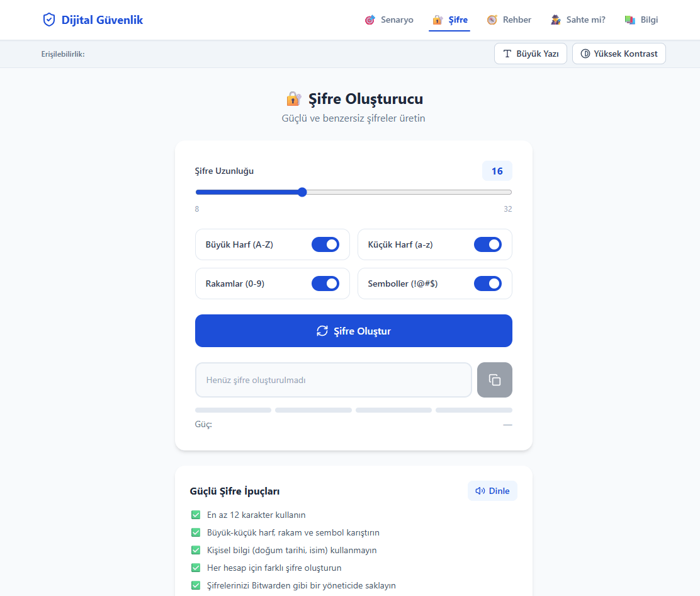Screen dimensions: 700x596
Task: Disable Semboller (!@#$) switch
Action: click(x=487, y=284)
